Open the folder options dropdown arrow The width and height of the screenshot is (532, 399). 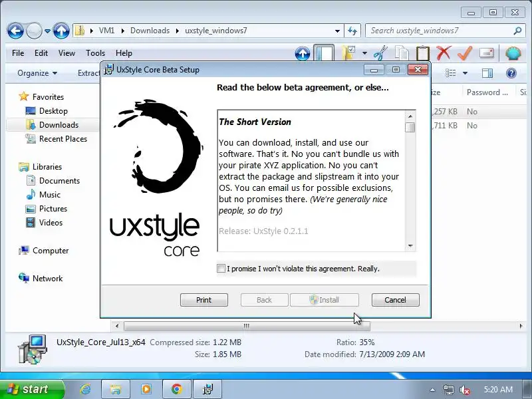pyautogui.click(x=364, y=53)
